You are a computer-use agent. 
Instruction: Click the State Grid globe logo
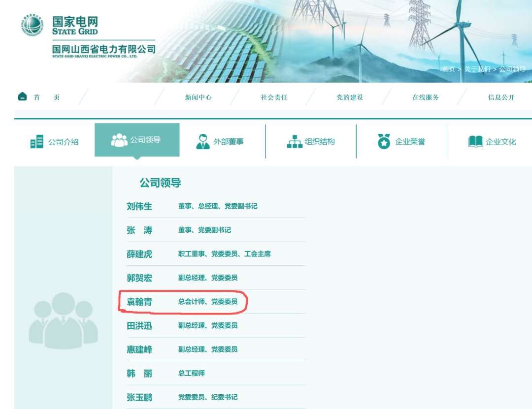tap(32, 25)
